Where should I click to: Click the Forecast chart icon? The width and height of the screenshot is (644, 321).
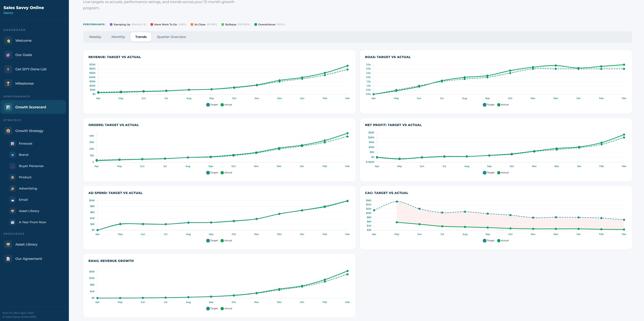click(x=13, y=144)
